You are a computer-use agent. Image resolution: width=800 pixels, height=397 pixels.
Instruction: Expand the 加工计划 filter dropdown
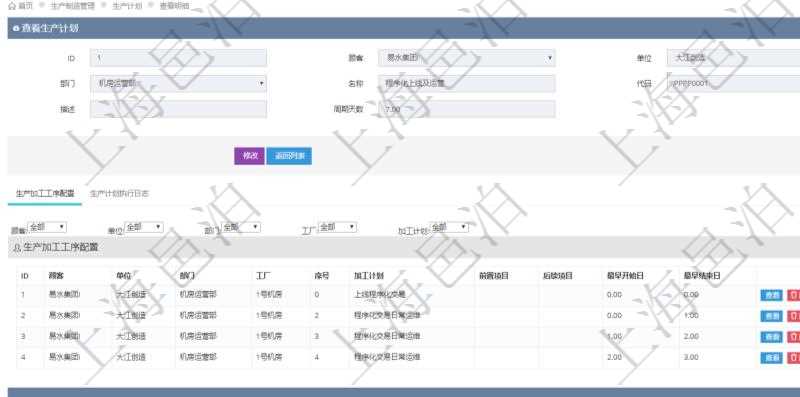point(449,227)
